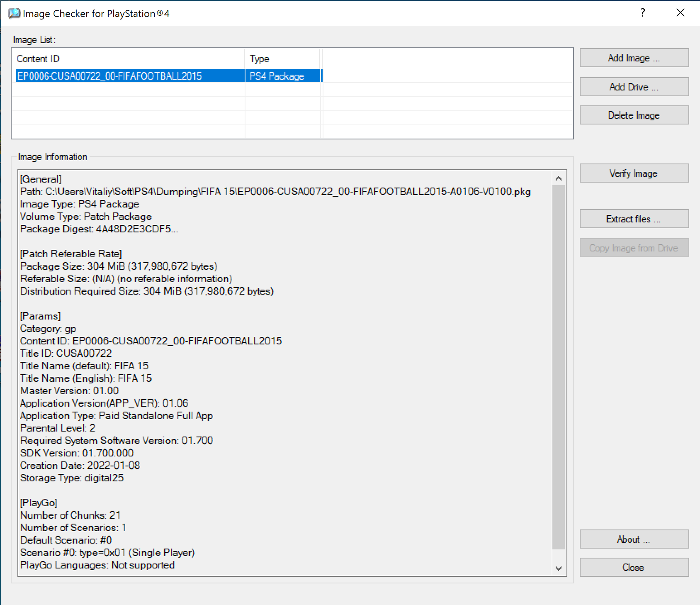700x605 pixels.
Task: Click the [General] section heading
Action: (41, 179)
